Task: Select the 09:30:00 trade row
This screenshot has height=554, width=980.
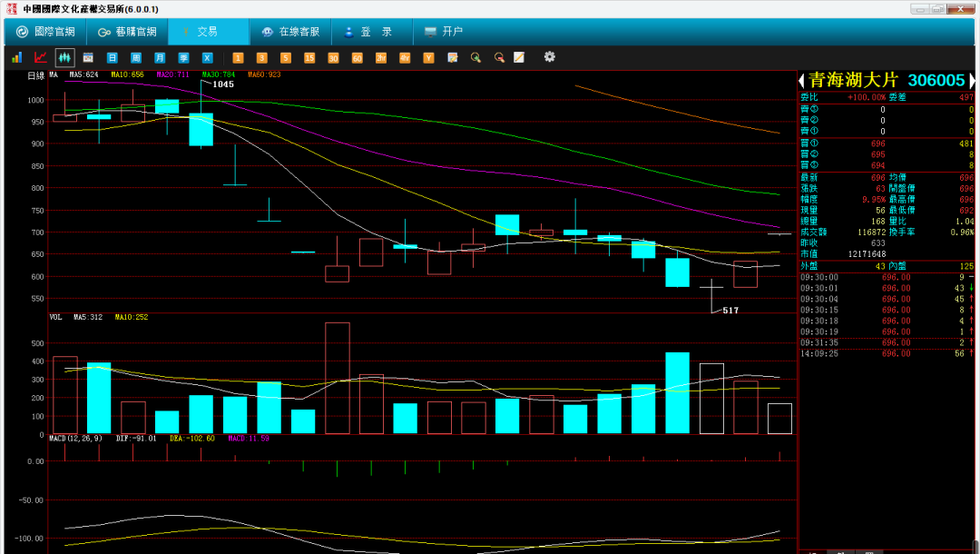Action: [x=887, y=277]
